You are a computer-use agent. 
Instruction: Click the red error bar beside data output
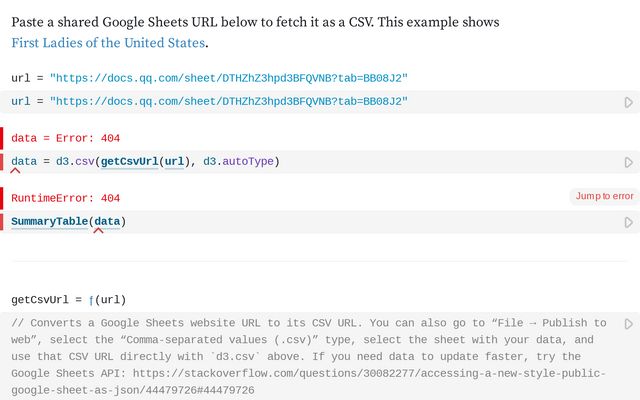pyautogui.click(x=2, y=138)
